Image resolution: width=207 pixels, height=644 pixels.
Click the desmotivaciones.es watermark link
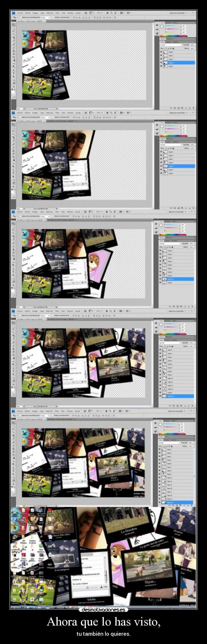click(x=103, y=610)
